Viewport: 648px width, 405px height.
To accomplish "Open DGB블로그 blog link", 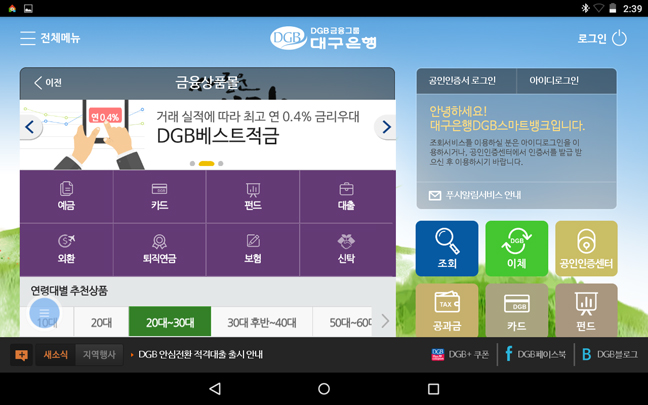I will 610,355.
